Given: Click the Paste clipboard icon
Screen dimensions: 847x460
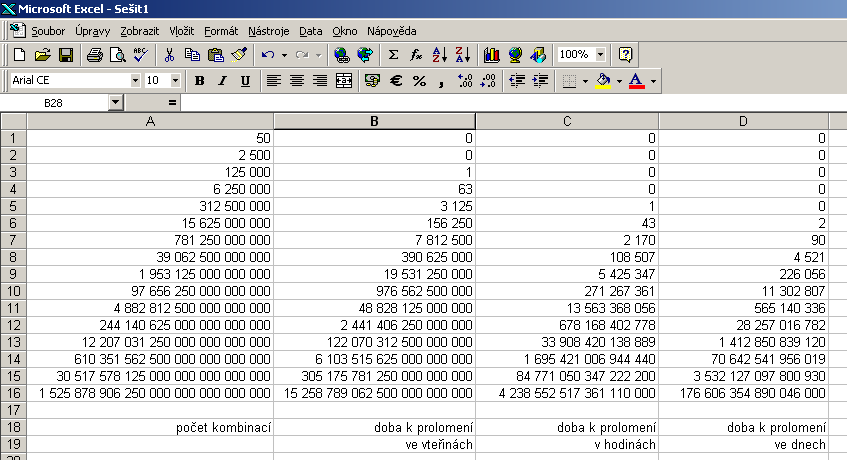Looking at the screenshot, I should (x=216, y=55).
